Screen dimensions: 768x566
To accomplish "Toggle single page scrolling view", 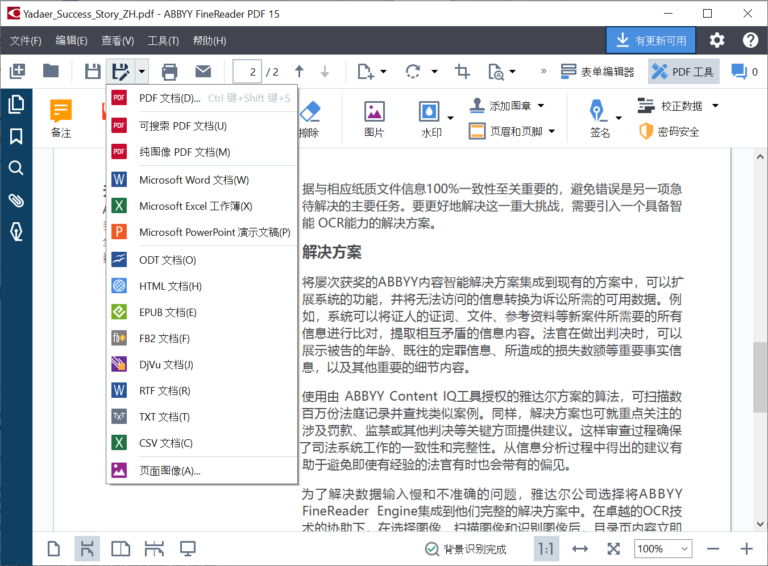I will coord(87,548).
